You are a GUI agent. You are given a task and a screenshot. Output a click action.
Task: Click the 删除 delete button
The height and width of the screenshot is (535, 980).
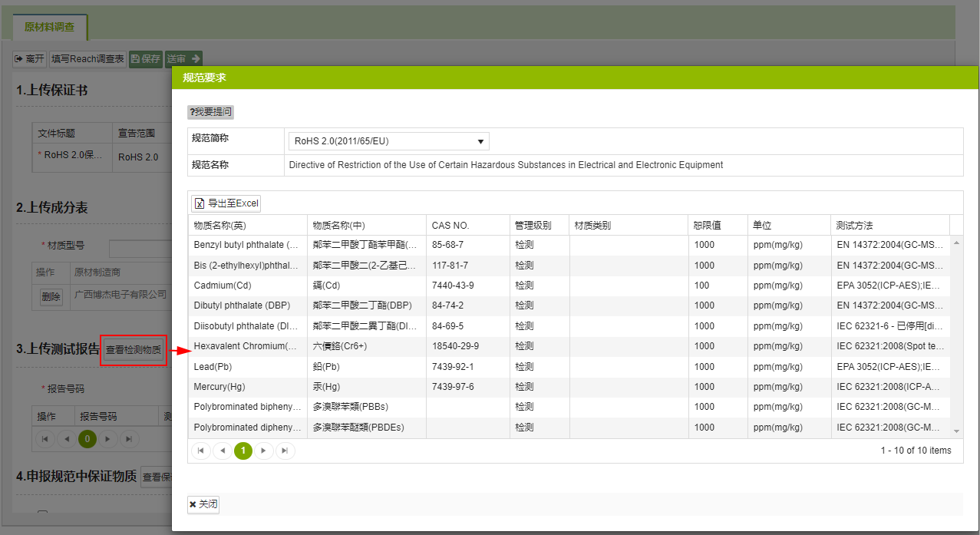pos(51,297)
